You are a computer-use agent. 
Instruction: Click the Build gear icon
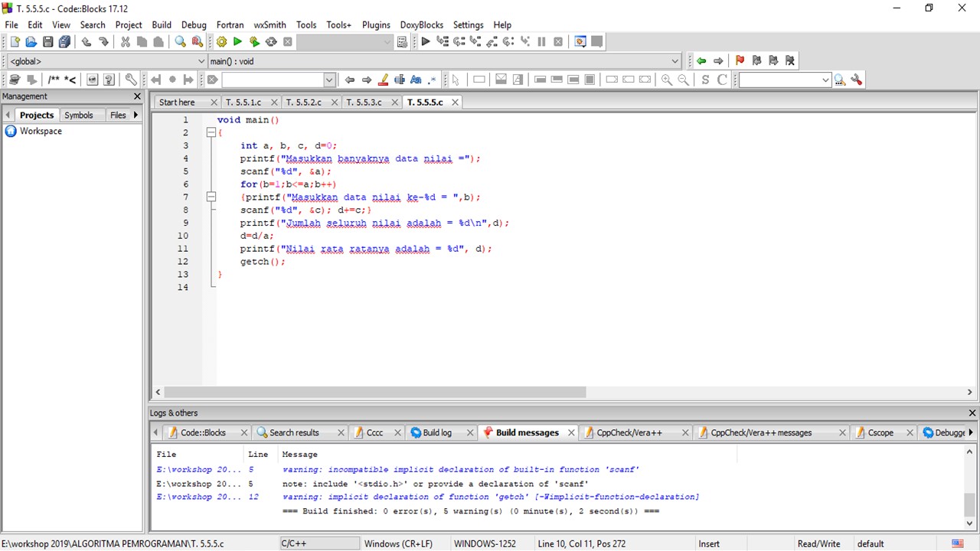pos(221,42)
